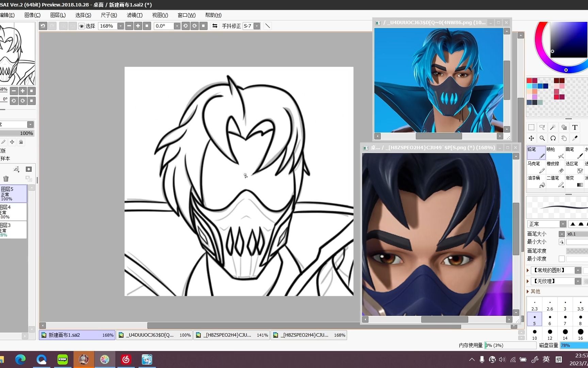Click the undo button in toolbar

pyautogui.click(x=43, y=26)
